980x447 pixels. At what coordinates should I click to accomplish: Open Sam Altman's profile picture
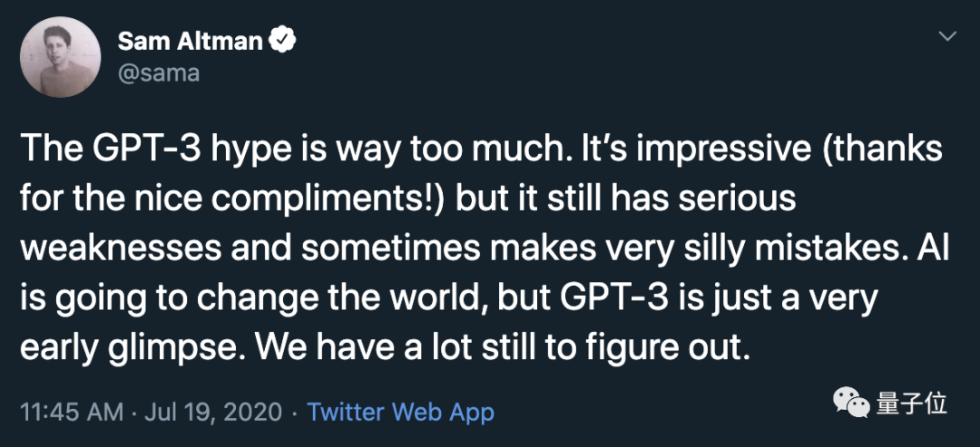60,56
